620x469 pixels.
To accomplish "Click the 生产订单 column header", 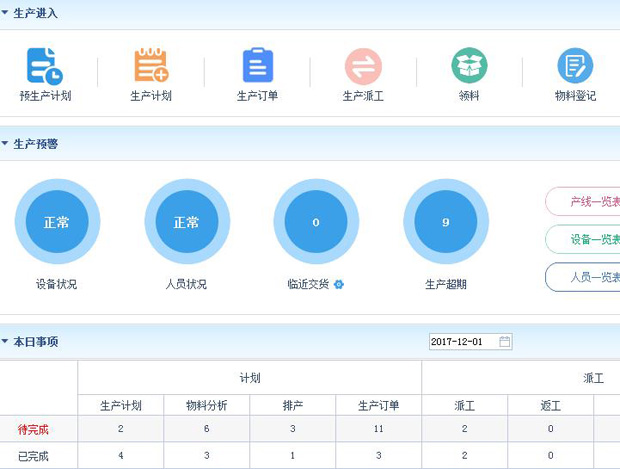I will click(x=379, y=406).
